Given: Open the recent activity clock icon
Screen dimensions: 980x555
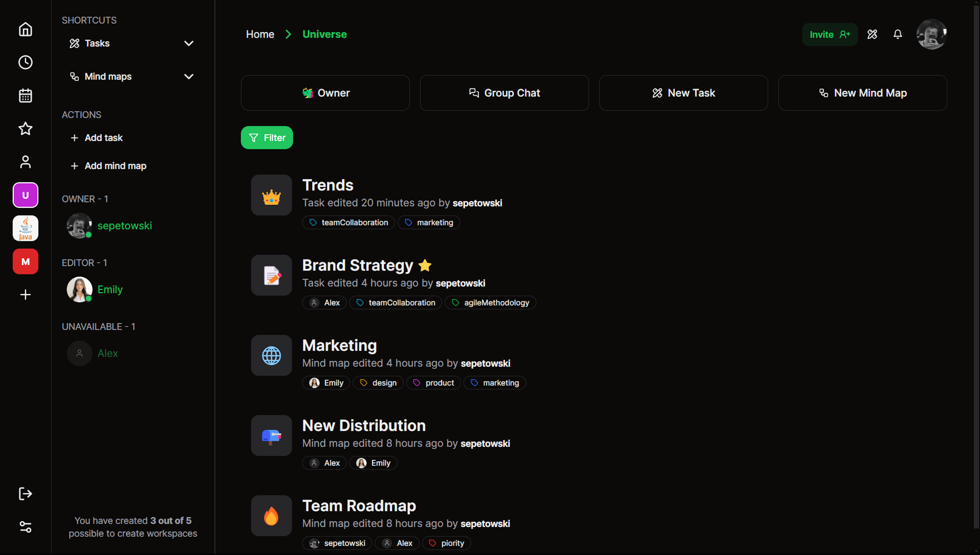Looking at the screenshot, I should (26, 63).
